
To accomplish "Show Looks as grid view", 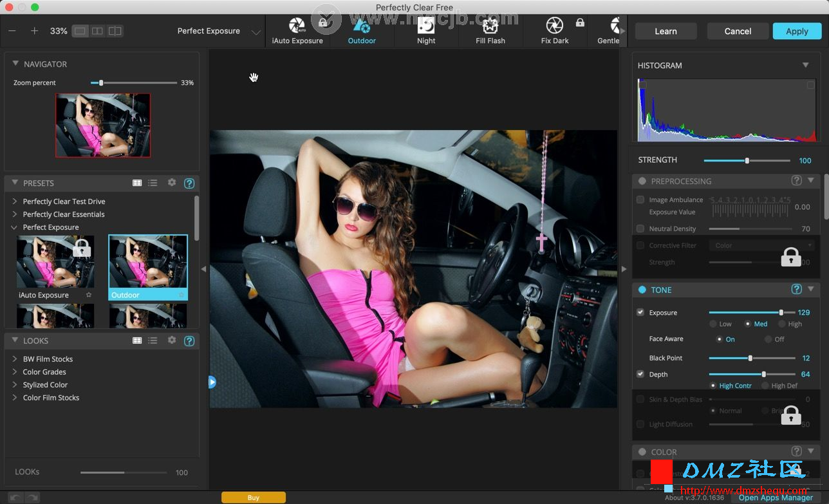I will (137, 341).
